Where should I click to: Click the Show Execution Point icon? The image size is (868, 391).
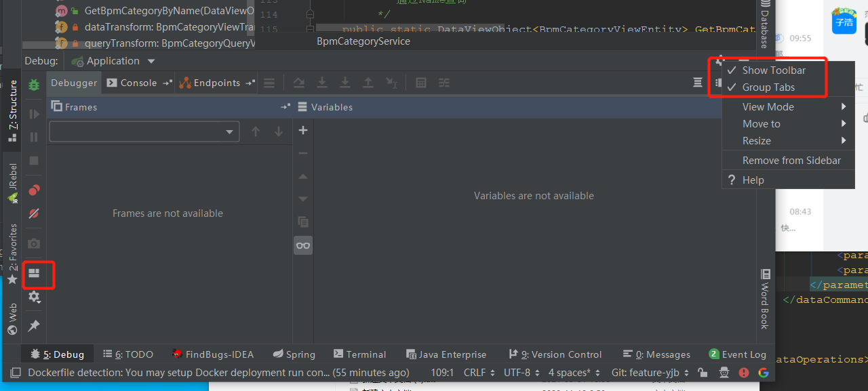[269, 83]
